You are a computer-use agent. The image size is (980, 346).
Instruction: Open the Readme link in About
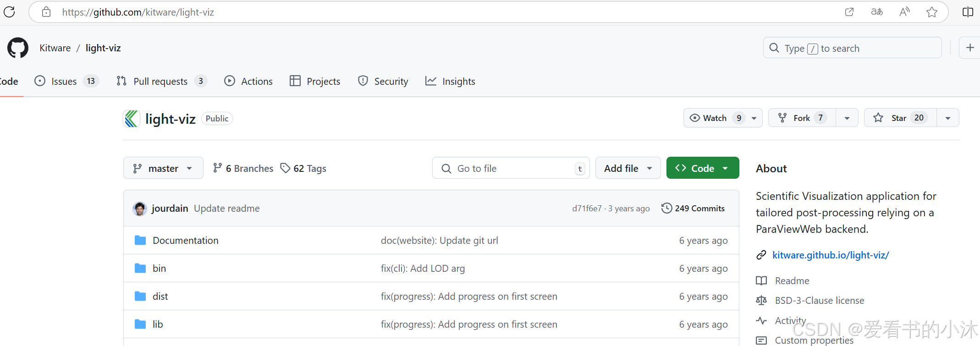point(792,280)
